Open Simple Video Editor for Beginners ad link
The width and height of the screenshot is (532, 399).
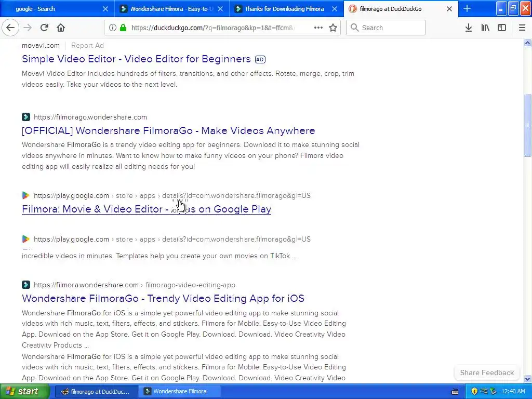(136, 59)
